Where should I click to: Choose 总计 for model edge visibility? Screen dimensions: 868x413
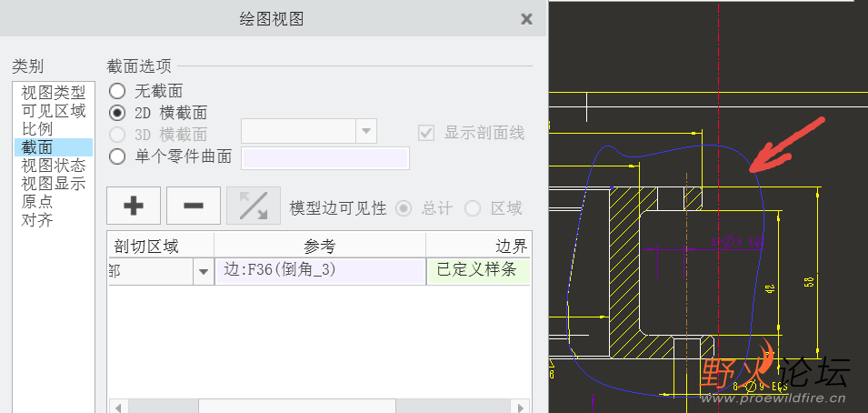click(x=404, y=208)
